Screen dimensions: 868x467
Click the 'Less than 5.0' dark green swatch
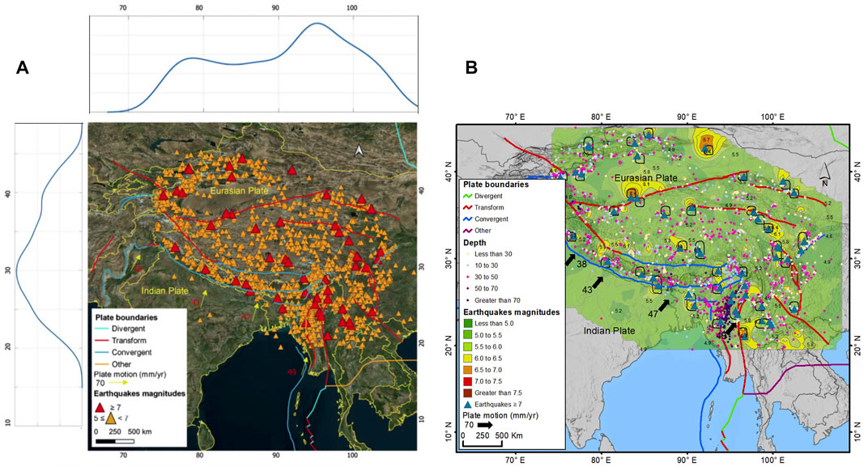468,324
